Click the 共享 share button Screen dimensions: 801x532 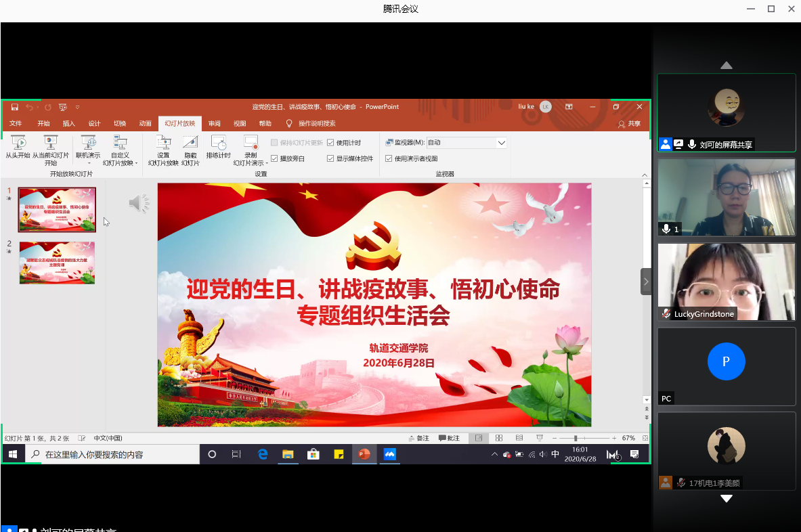(630, 124)
